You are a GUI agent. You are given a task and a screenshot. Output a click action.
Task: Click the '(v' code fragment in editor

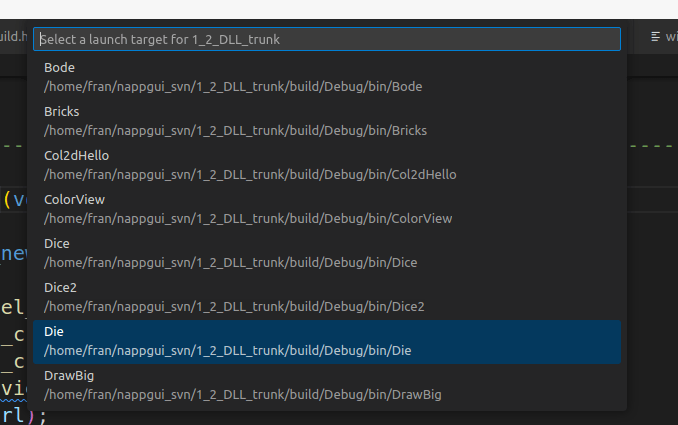(14, 199)
